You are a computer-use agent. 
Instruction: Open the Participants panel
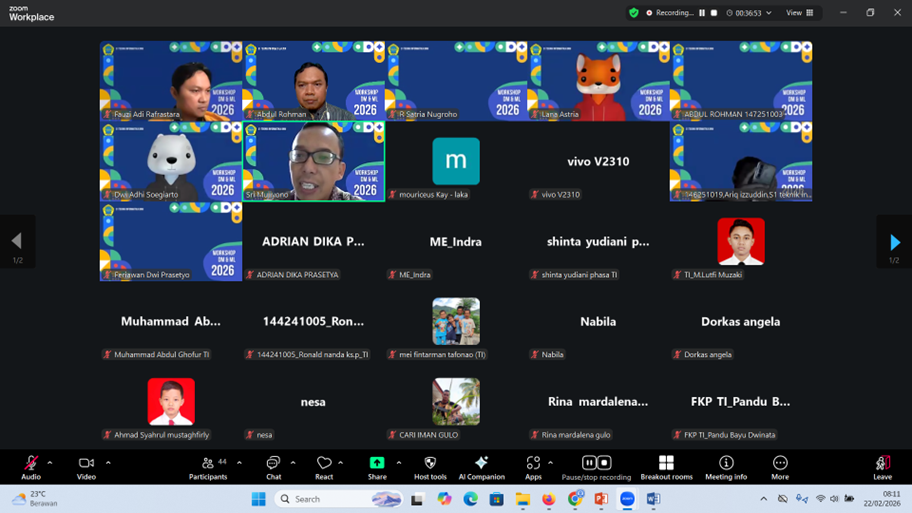(208, 465)
